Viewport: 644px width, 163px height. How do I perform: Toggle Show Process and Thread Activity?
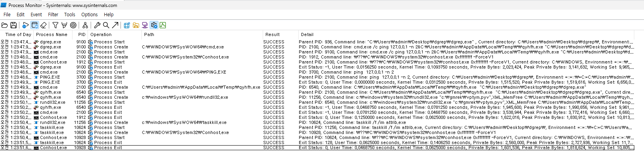(154, 25)
